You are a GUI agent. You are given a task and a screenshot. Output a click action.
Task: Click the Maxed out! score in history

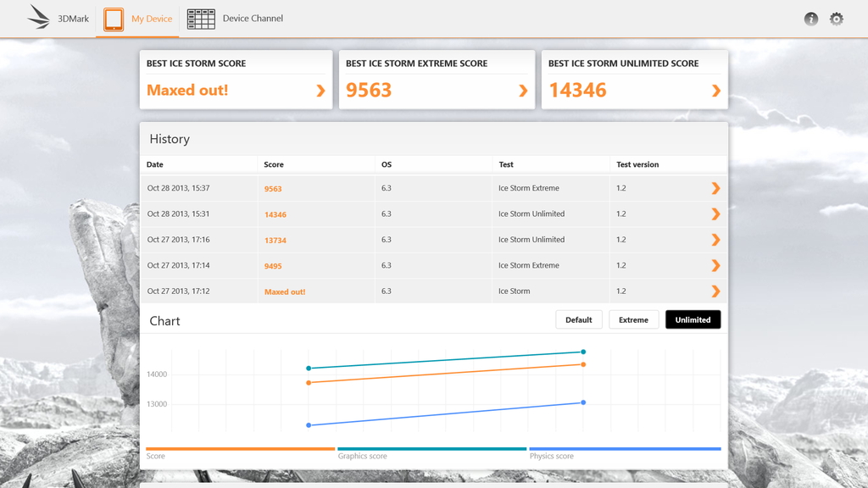(x=285, y=291)
